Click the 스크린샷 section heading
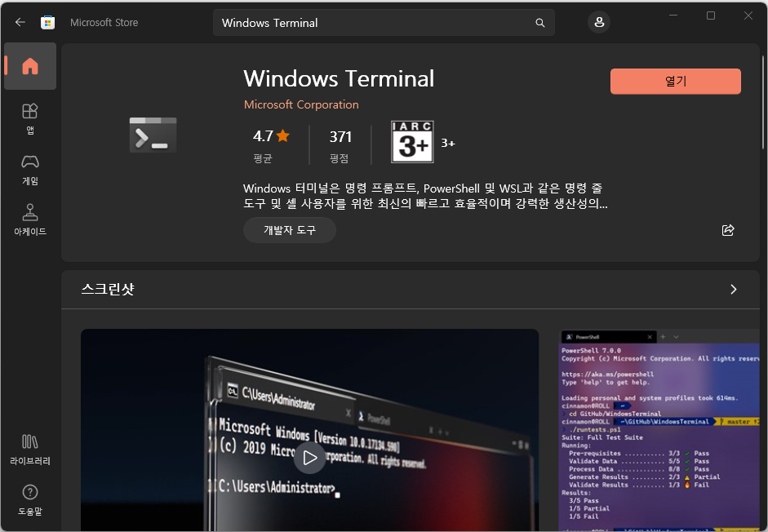768x532 pixels. point(108,290)
